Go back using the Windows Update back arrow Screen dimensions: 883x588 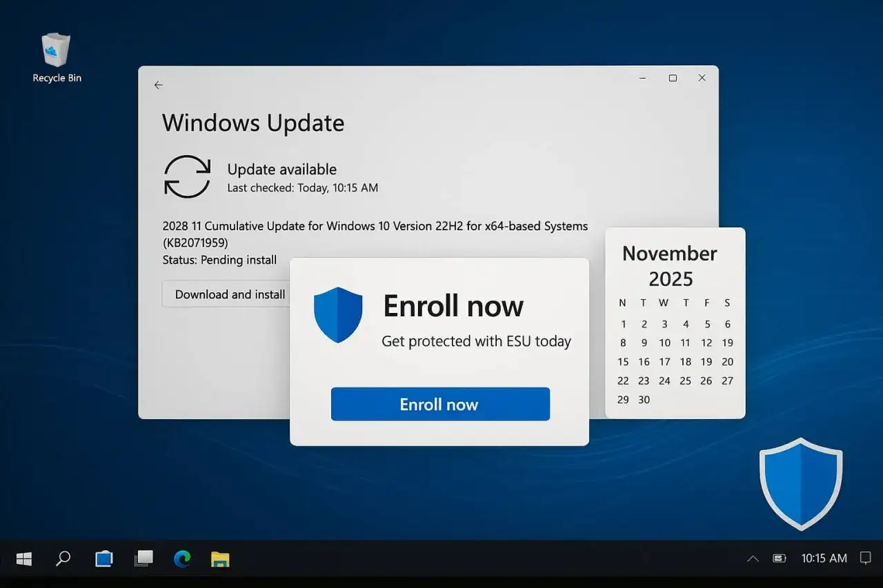[x=158, y=85]
